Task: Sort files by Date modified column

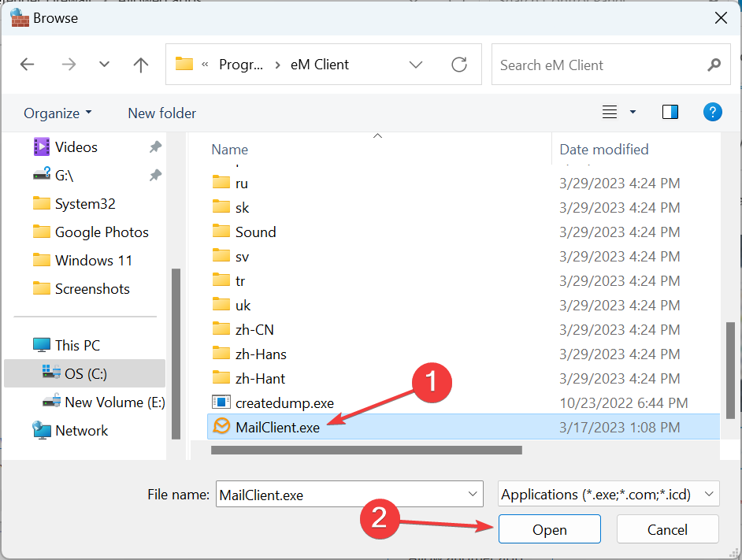Action: pos(604,150)
